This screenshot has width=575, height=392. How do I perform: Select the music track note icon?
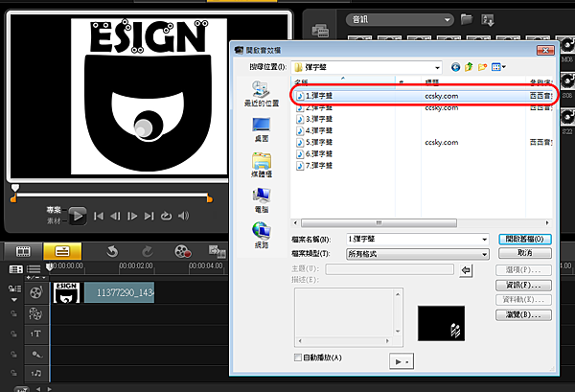coord(36,373)
